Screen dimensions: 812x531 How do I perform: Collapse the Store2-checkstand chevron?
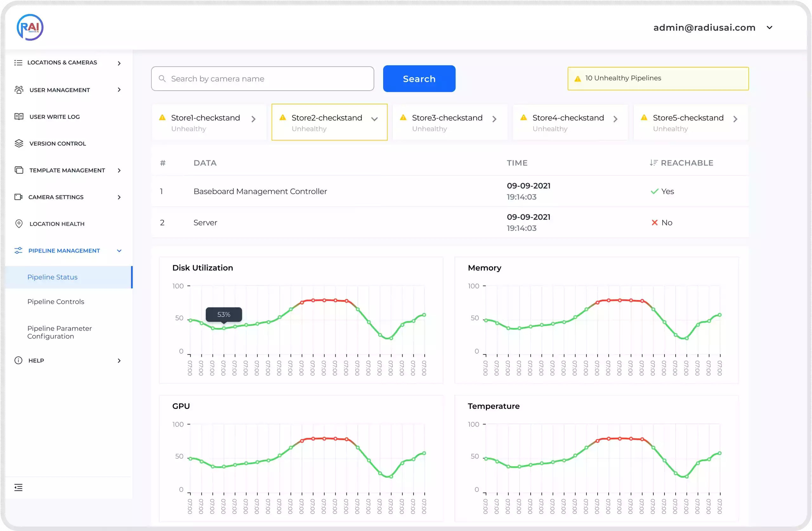(374, 119)
